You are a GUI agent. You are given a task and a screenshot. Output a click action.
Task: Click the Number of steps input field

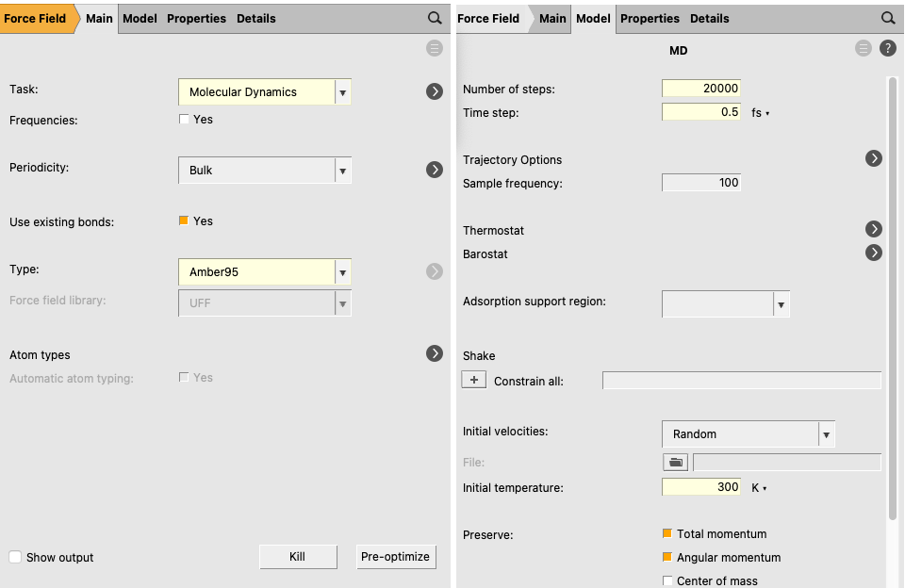pyautogui.click(x=699, y=89)
